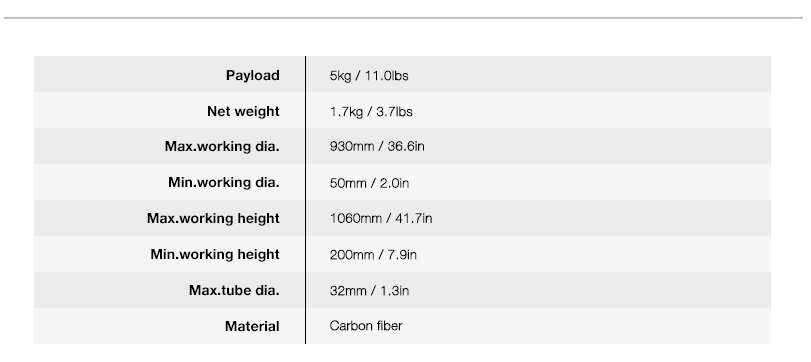Screen dimensions: 811x362
Task: Click the Max.tube dia. label
Action: (x=234, y=290)
